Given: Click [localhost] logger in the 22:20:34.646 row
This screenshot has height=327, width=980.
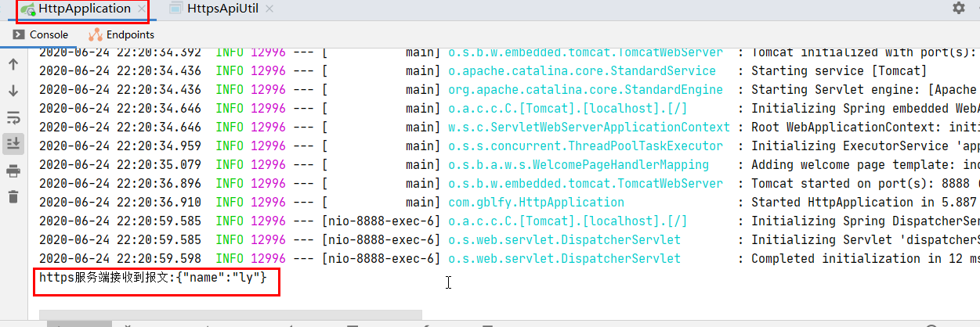Looking at the screenshot, I should click(x=568, y=109).
